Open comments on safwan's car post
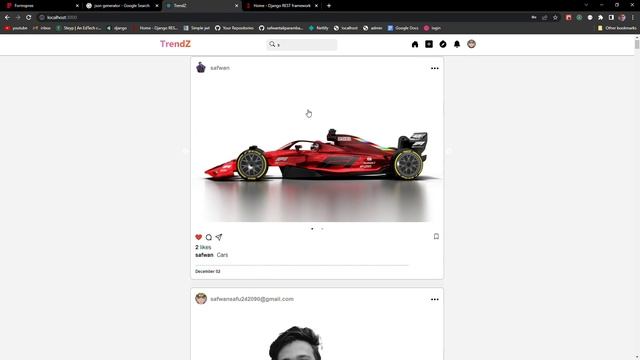Viewport: 640px width, 360px height. [209, 237]
